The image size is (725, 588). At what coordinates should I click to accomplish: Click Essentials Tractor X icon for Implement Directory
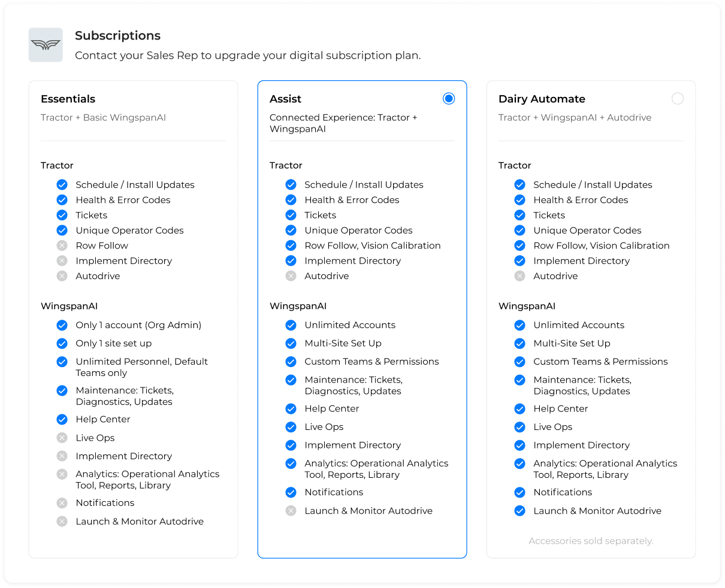tap(62, 261)
